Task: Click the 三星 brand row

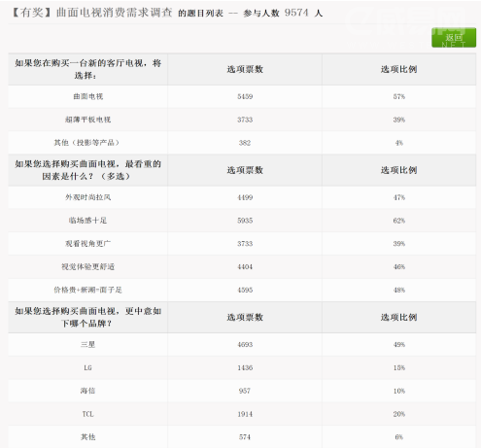Action: [x=242, y=345]
